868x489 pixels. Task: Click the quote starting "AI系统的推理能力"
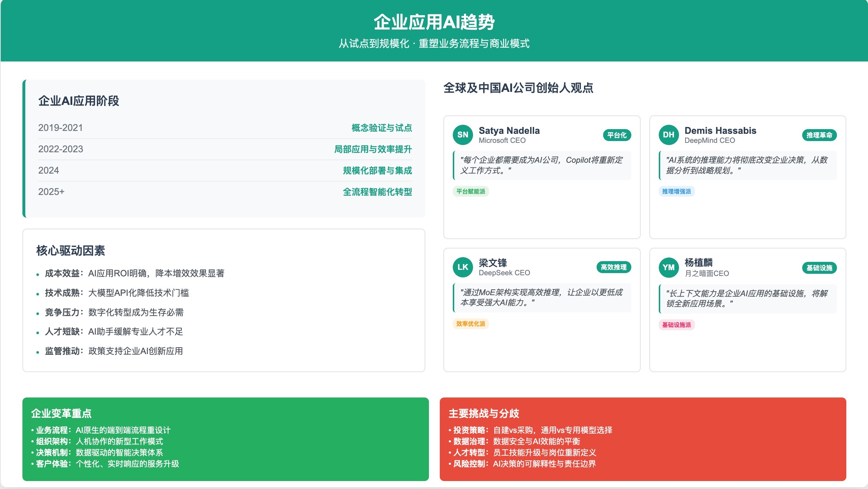pyautogui.click(x=748, y=165)
